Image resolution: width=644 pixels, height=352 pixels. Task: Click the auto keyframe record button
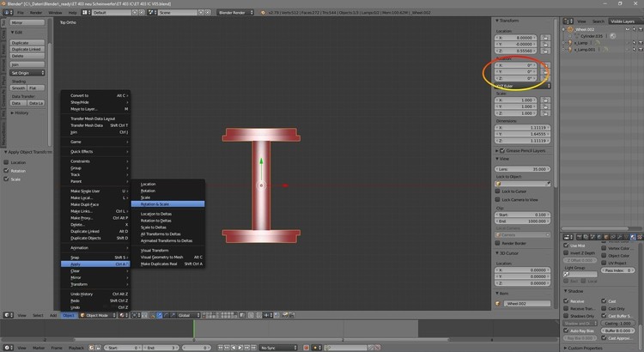(306, 348)
